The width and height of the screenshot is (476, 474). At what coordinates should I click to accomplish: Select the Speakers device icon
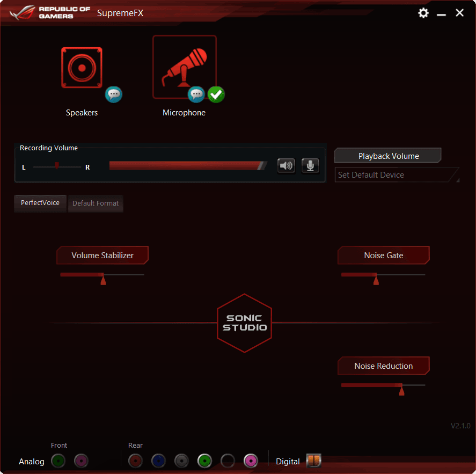(82, 68)
